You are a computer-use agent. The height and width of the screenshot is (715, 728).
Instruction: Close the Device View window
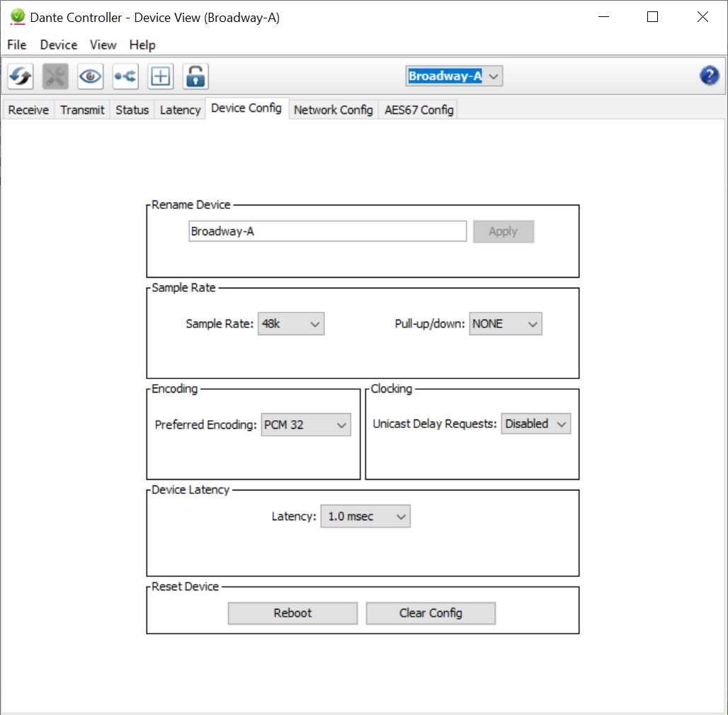(703, 17)
